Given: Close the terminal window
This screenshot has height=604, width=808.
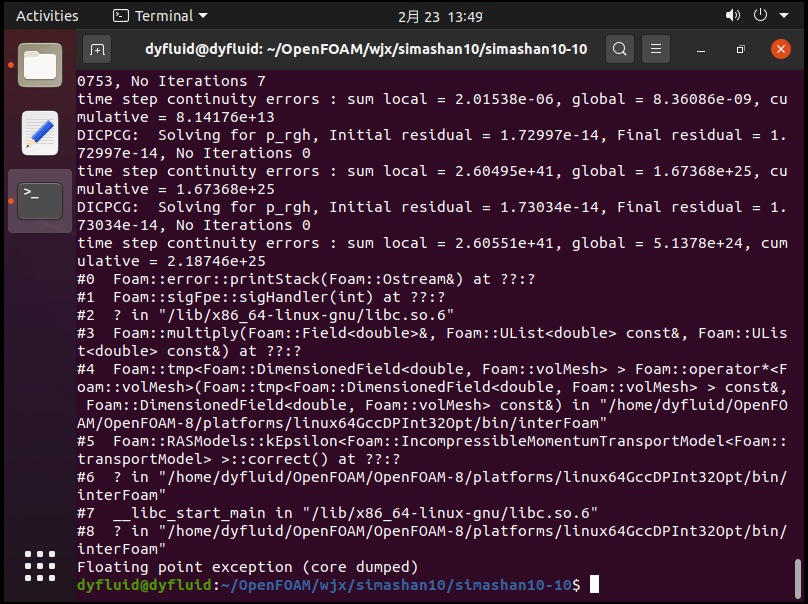Looking at the screenshot, I should pos(781,49).
